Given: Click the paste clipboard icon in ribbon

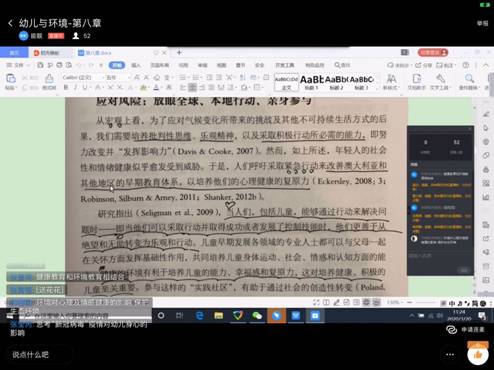Looking at the screenshot, I should click(10, 81).
